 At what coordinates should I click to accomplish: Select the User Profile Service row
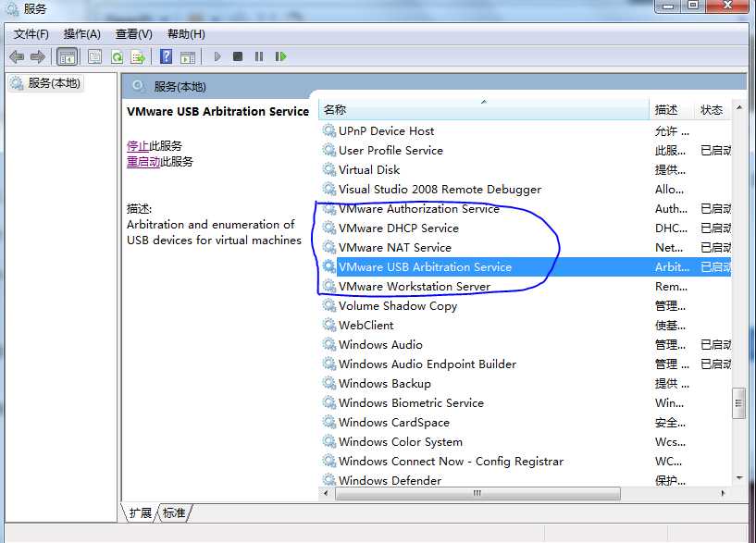[x=525, y=151]
